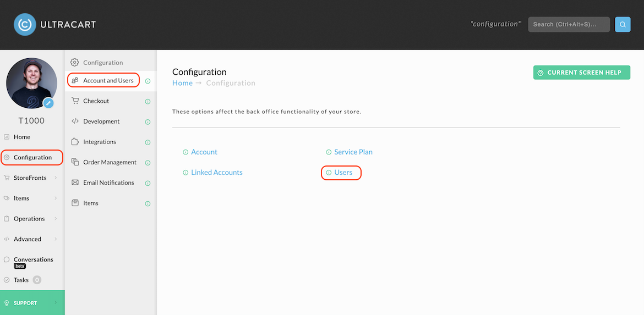Expand the StoreFronts menu chevron
This screenshot has height=315, width=644.
56,178
